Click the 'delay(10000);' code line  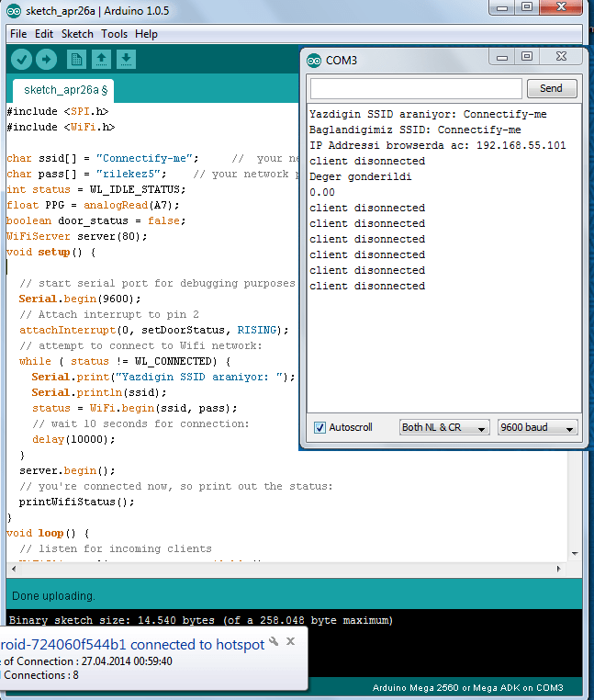click(x=73, y=439)
